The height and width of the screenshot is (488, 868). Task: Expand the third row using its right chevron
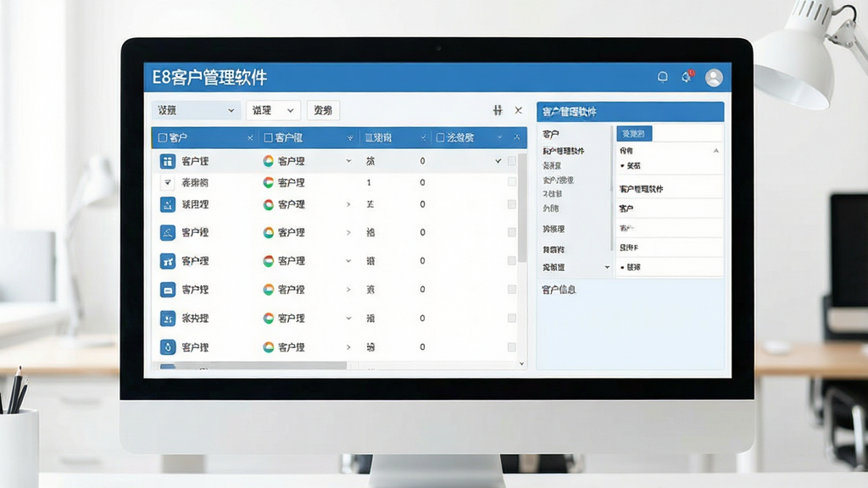click(348, 204)
